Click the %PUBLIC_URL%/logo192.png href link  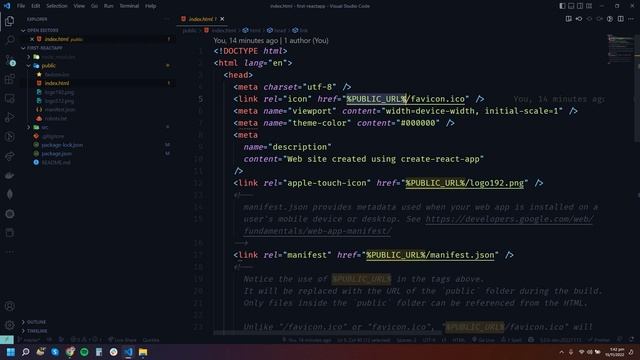(464, 183)
